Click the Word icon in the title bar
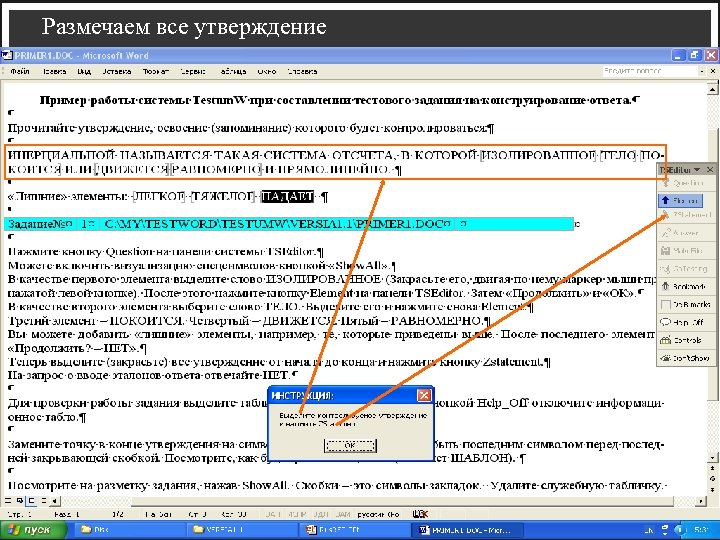Viewport: 720px width, 540px height. (x=7, y=56)
